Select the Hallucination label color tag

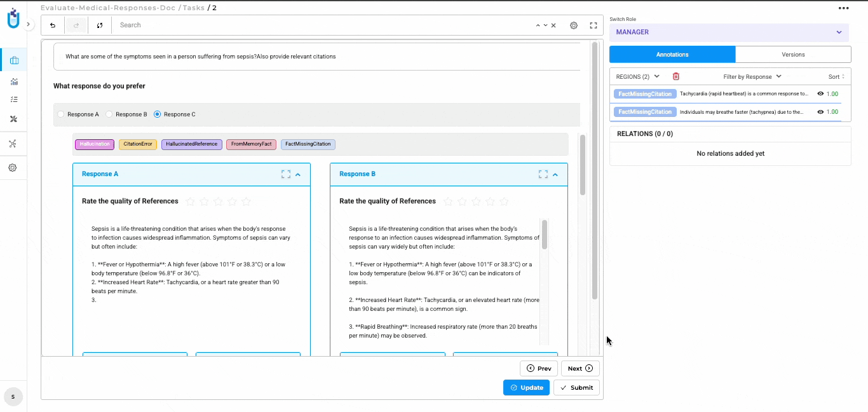click(x=95, y=144)
